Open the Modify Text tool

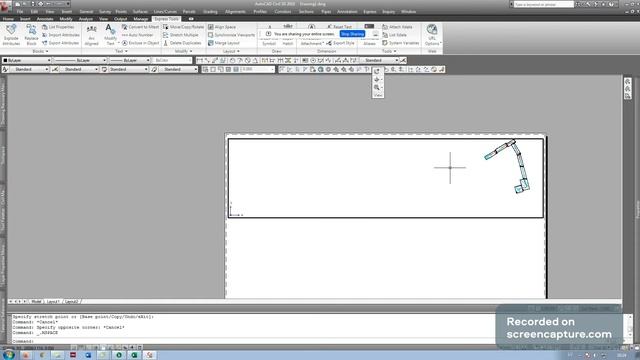tap(110, 35)
